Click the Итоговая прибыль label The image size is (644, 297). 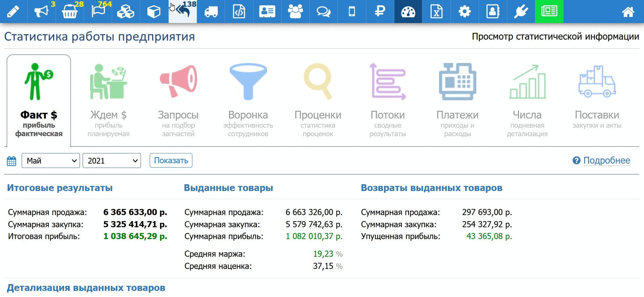44,236
